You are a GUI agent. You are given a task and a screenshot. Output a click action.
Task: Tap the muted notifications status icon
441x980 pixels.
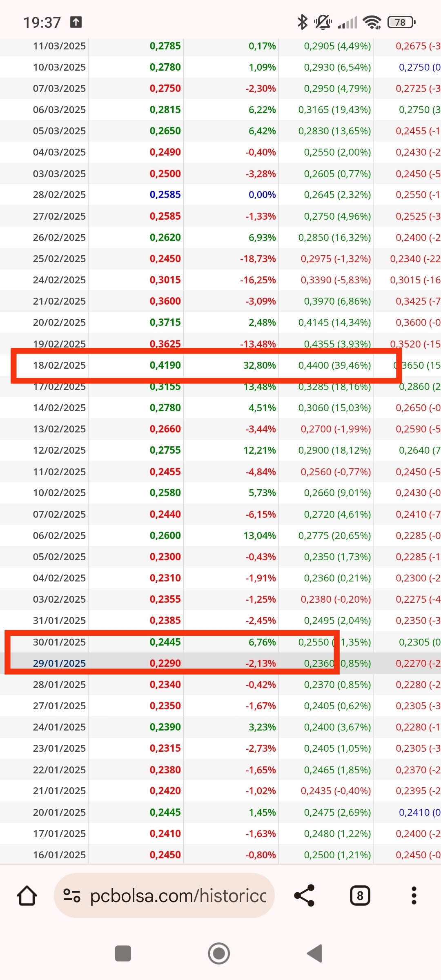point(323,22)
